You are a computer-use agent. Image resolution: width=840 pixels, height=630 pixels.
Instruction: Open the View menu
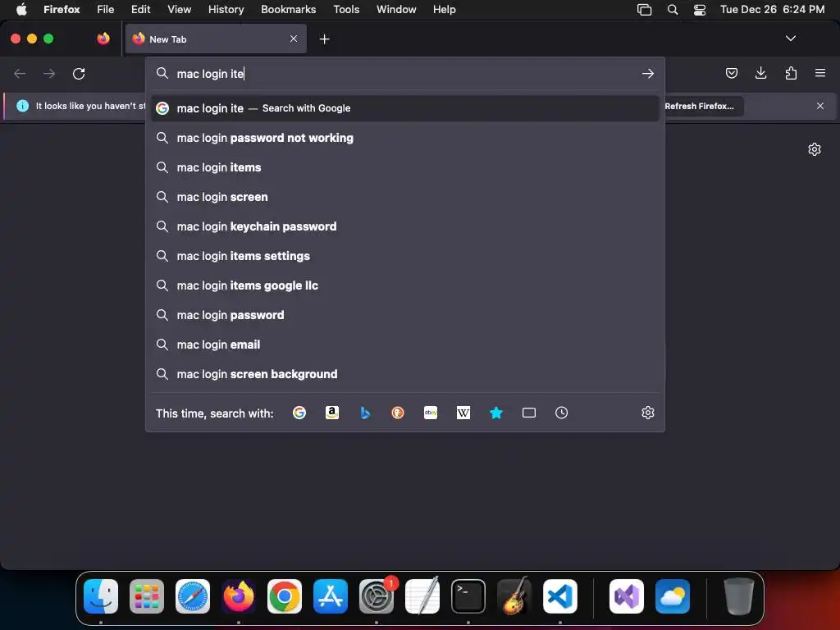coord(179,9)
